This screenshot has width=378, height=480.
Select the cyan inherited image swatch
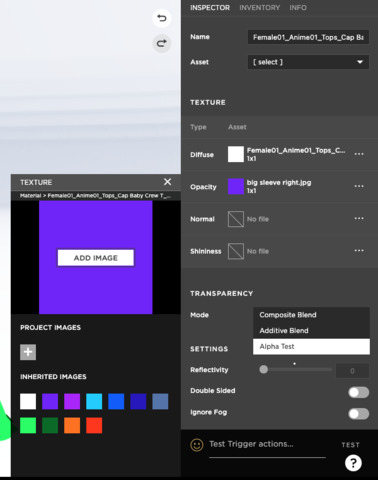[x=94, y=401]
